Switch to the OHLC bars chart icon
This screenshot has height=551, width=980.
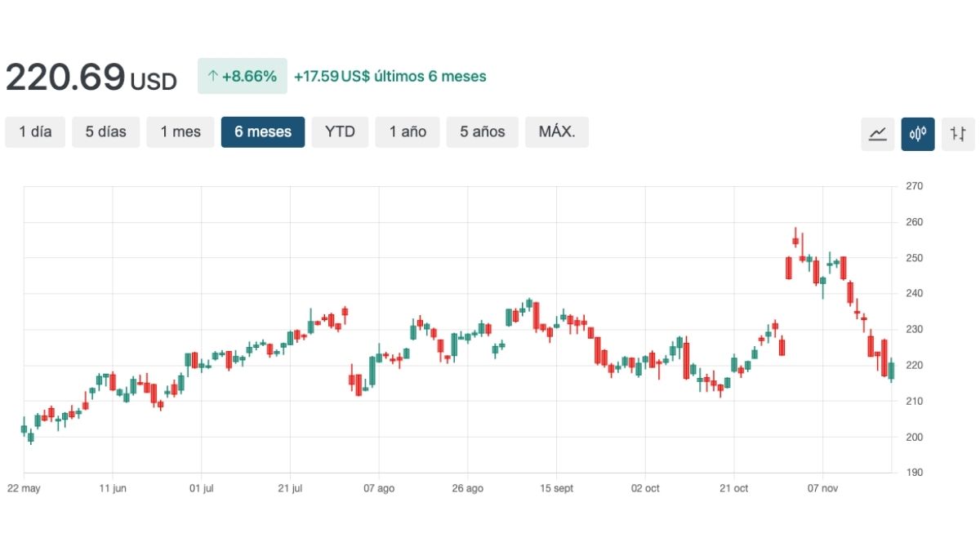click(x=958, y=133)
